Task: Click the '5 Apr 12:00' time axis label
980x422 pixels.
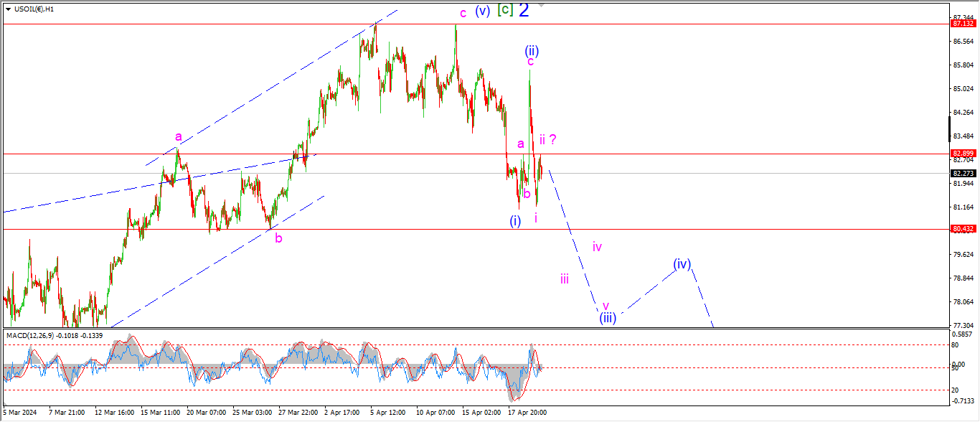Action: 387,413
